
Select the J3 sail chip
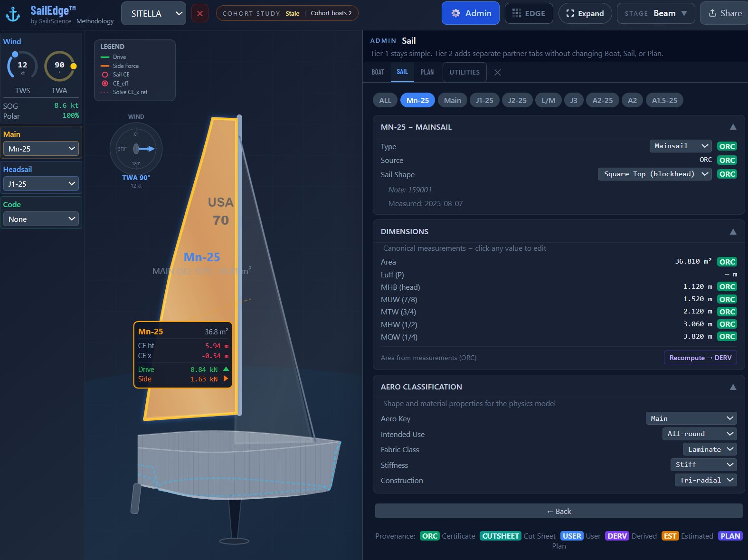pyautogui.click(x=574, y=100)
